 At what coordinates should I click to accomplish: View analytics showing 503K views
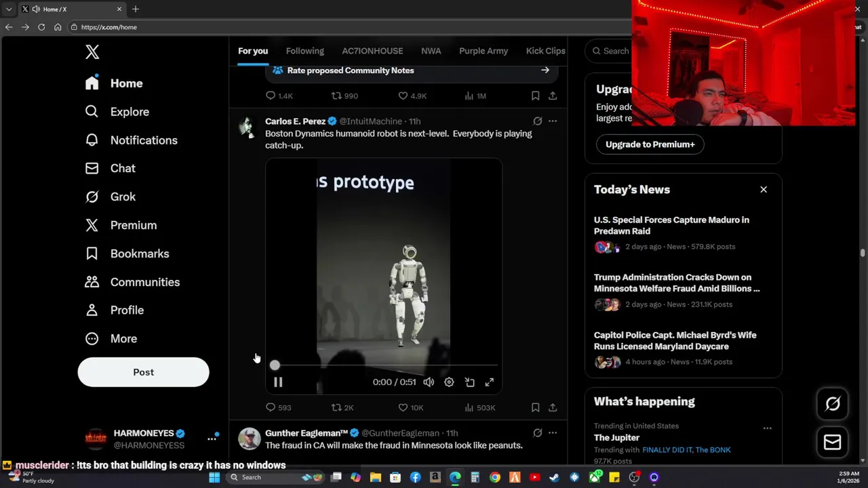click(480, 407)
